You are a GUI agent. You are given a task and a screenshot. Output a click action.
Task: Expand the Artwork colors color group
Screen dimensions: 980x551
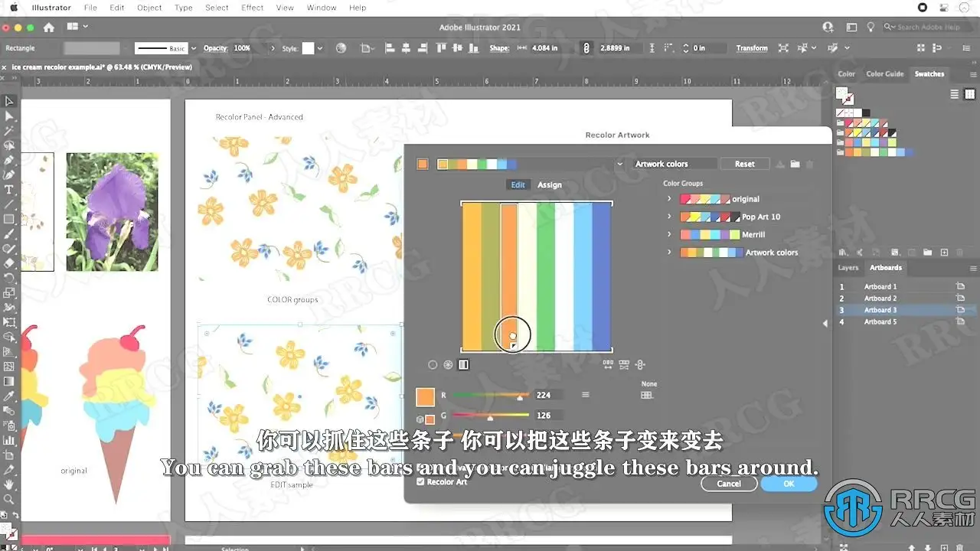669,253
